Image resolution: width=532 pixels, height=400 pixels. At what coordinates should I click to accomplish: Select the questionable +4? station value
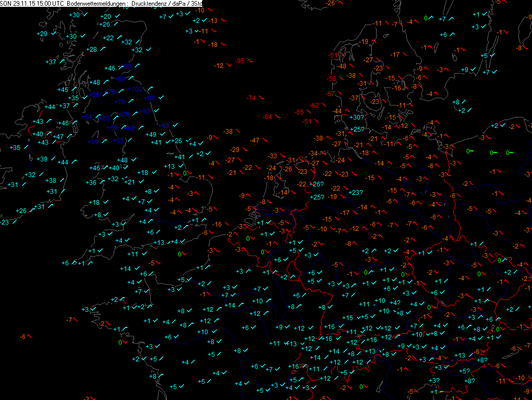coord(394,303)
